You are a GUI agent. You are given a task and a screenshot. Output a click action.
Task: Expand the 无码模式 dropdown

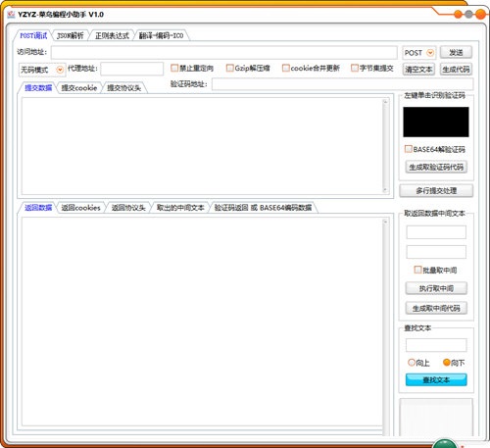[42, 70]
